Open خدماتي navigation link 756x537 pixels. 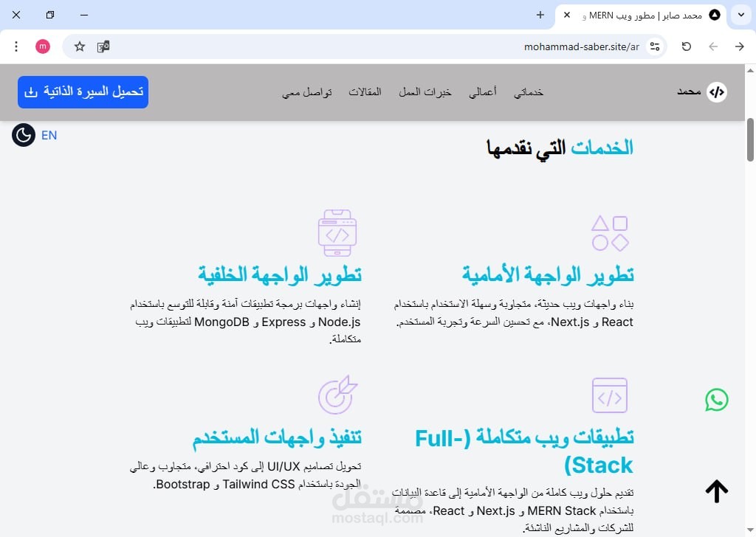coord(529,92)
